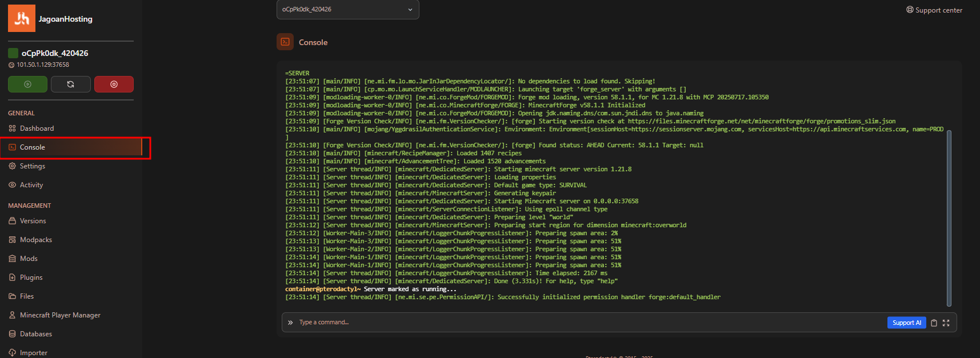Click the orange Console header icon

(285, 42)
